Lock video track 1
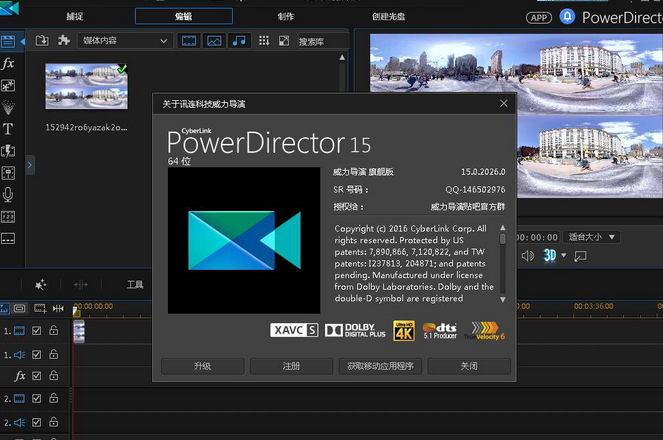Viewport: 663px width, 440px height. [53, 330]
